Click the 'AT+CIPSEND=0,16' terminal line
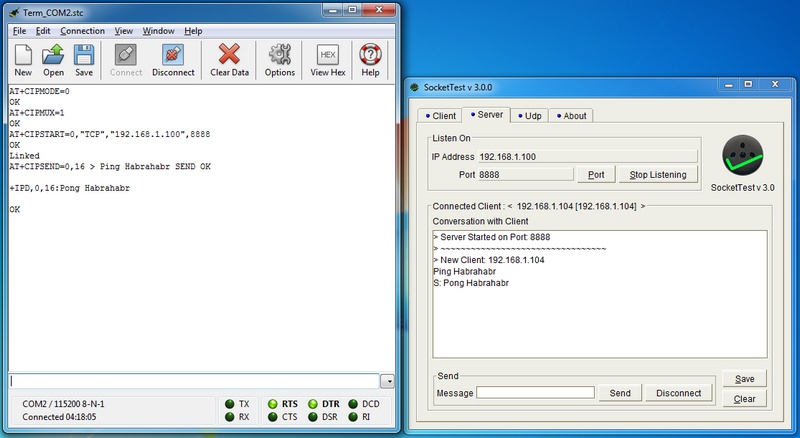 (110, 166)
